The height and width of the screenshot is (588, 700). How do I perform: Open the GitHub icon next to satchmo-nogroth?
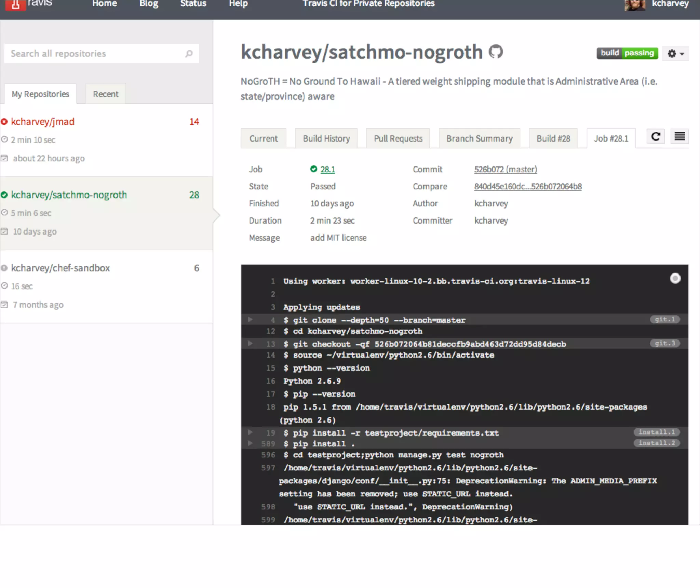coord(496,52)
